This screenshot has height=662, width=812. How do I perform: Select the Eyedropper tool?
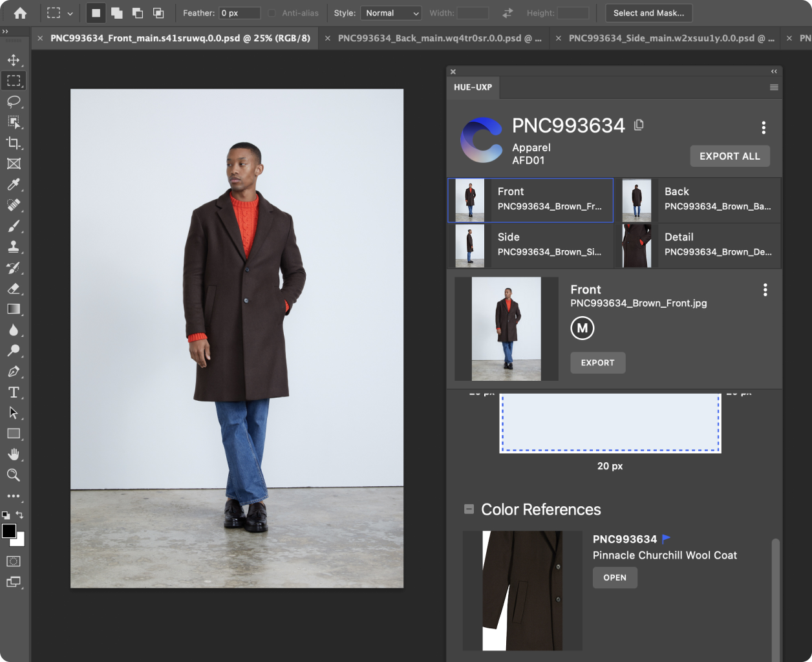(x=14, y=185)
